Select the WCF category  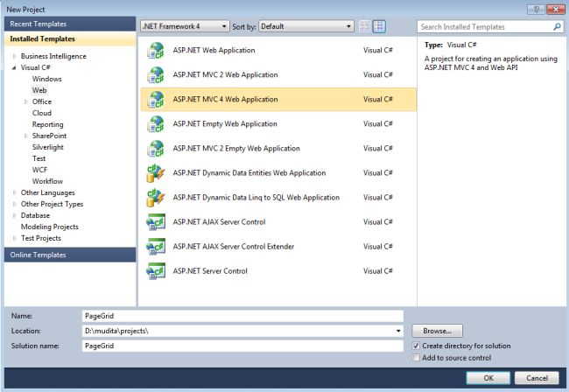tap(39, 170)
